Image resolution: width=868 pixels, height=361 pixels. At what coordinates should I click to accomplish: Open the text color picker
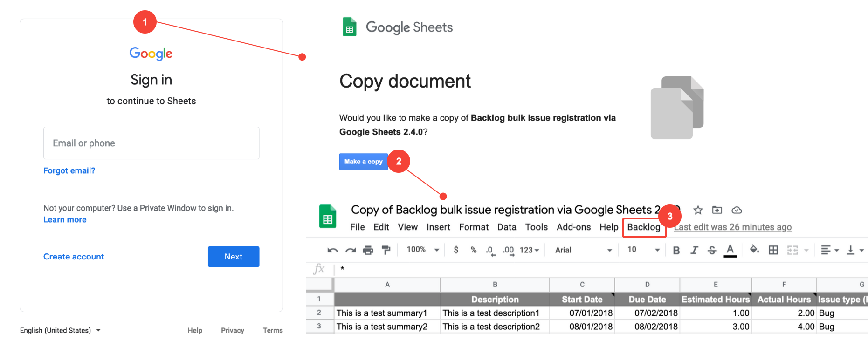pyautogui.click(x=730, y=251)
